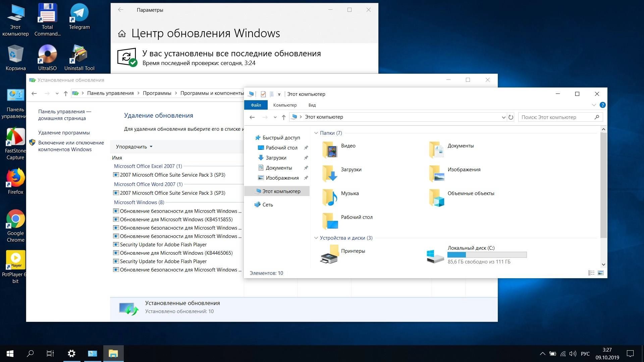Screen dimensions: 644x362
Task: Open recent locations dropdown in Explorer
Action: [x=275, y=117]
